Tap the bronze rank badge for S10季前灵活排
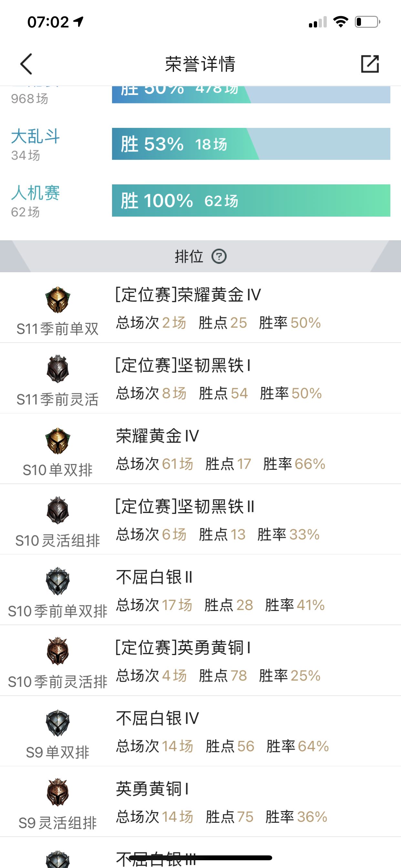 tap(57, 651)
